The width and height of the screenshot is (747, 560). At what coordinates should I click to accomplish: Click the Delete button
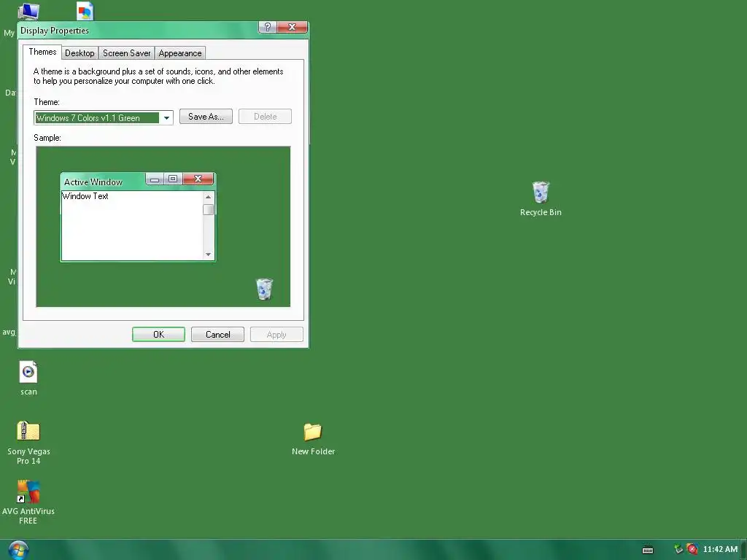click(x=265, y=117)
